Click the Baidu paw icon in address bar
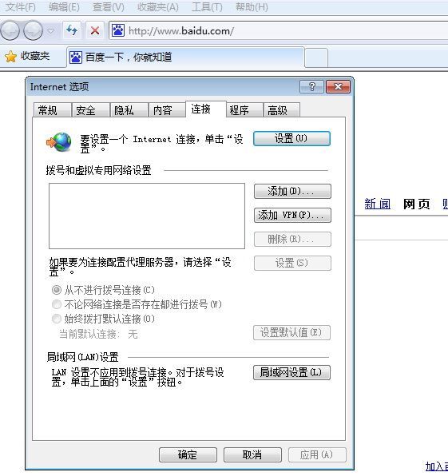 click(118, 30)
